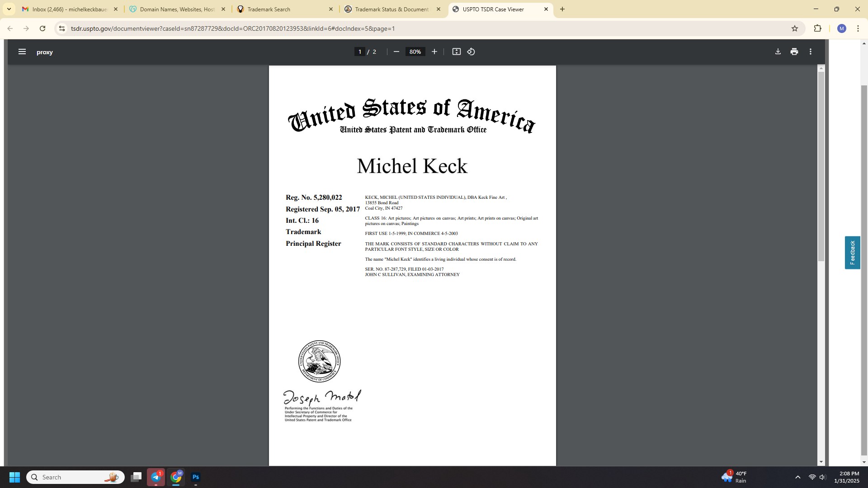Open the Feedback side button
The image size is (868, 488).
tap(852, 253)
